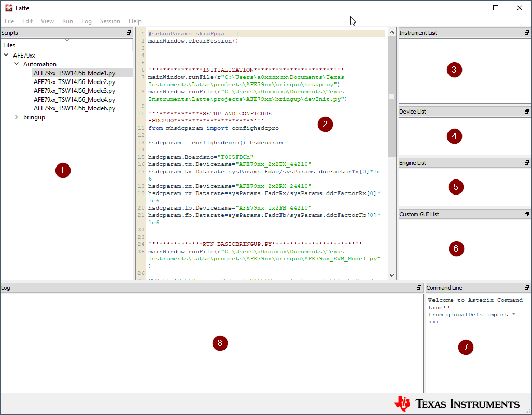Select the AFE79xx_TSW14J56_Mode4.py script
Screen dimensions: 532x415
pos(74,99)
